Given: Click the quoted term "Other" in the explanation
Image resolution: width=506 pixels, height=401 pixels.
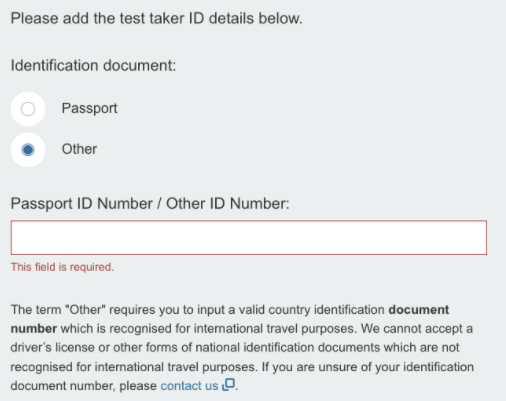Looking at the screenshot, I should coord(85,310).
